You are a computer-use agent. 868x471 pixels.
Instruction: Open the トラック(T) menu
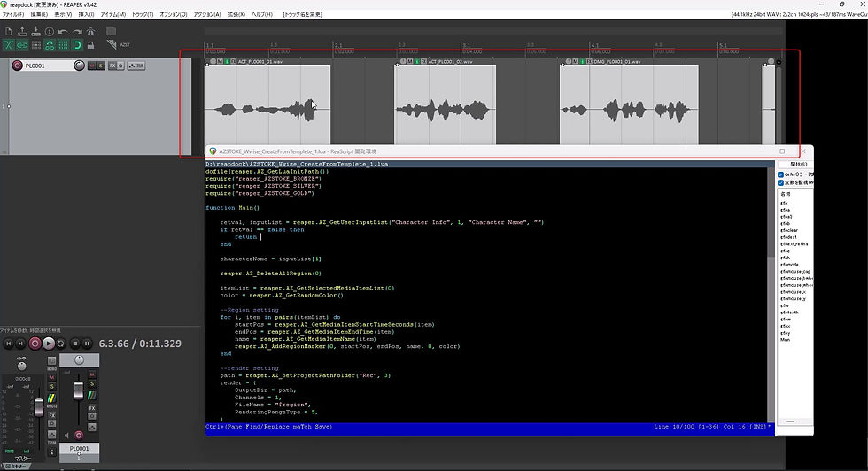pos(143,14)
